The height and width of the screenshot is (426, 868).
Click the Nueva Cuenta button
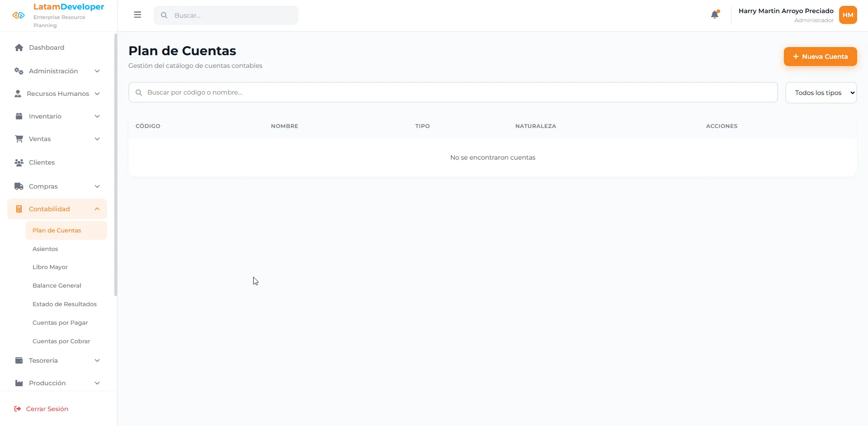[820, 57]
